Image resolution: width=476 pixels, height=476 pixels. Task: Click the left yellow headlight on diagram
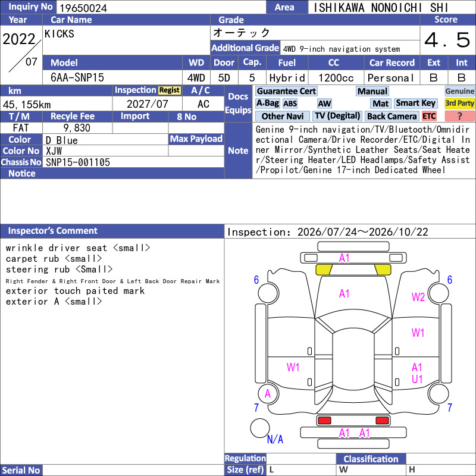tap(324, 270)
